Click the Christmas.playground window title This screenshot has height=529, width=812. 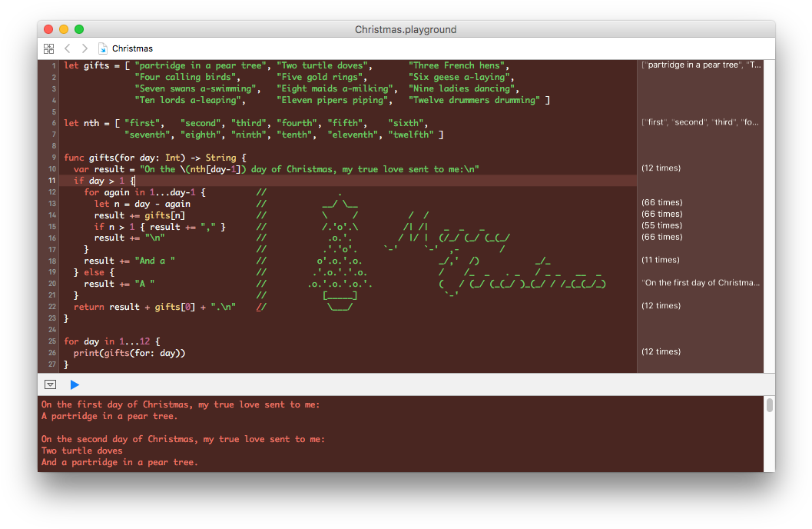pyautogui.click(x=406, y=29)
